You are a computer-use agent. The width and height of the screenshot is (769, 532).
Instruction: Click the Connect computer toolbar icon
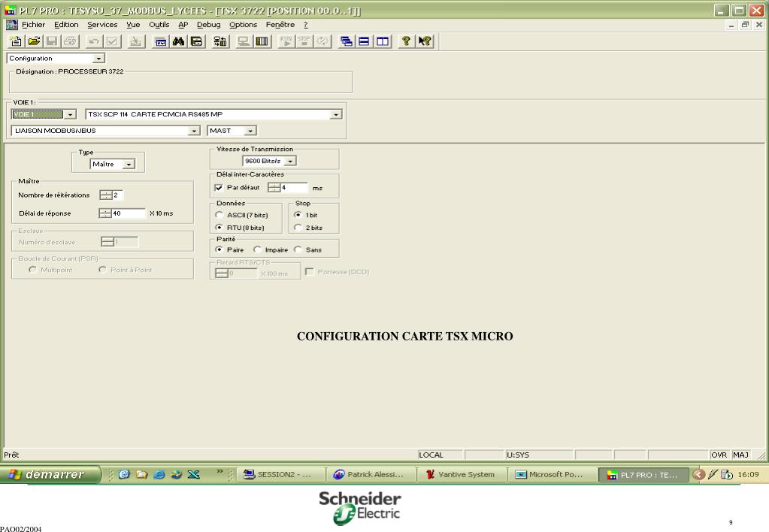pyautogui.click(x=244, y=41)
